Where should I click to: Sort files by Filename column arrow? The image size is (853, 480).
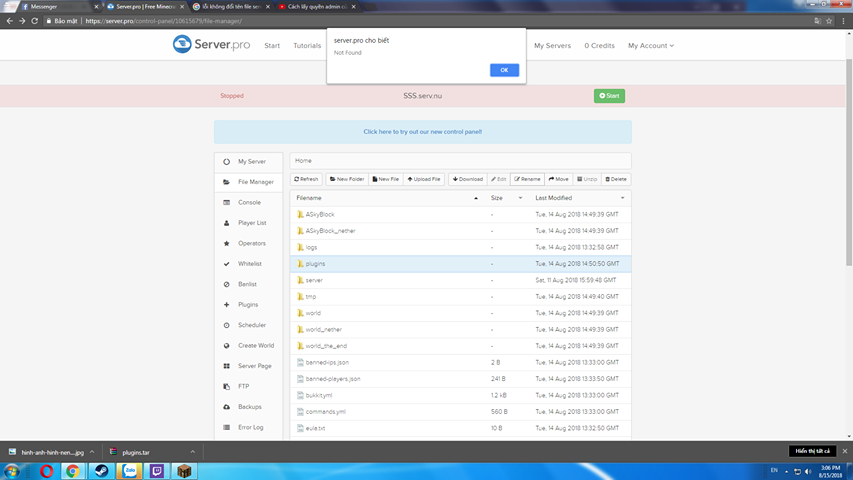(476, 198)
